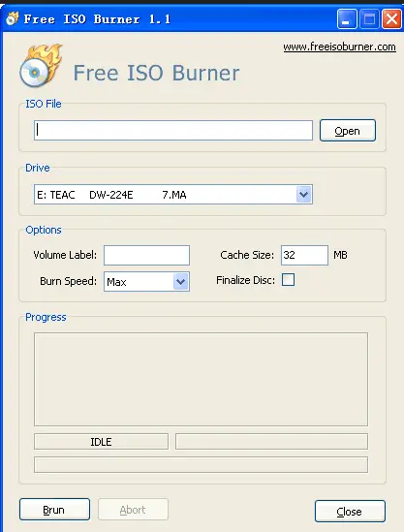Click the greyed-out Abort button
Screen dimensions: 404x532
coord(133,510)
